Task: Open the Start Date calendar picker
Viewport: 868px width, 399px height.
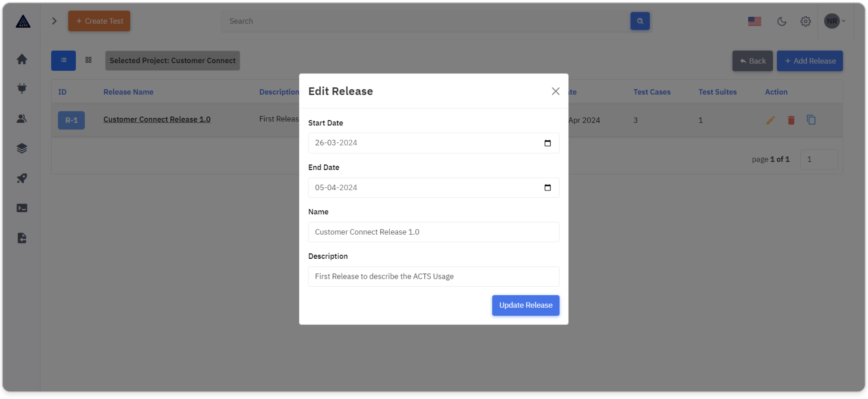Action: point(547,143)
